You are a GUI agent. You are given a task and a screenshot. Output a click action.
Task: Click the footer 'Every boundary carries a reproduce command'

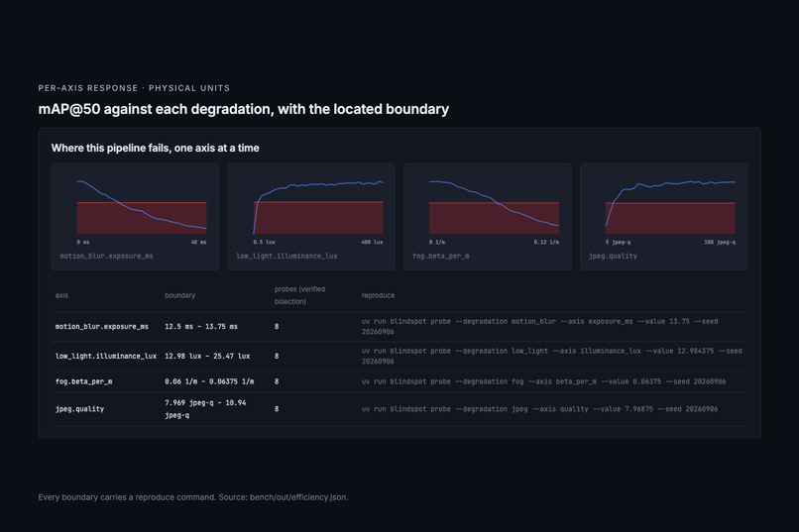[193, 497]
